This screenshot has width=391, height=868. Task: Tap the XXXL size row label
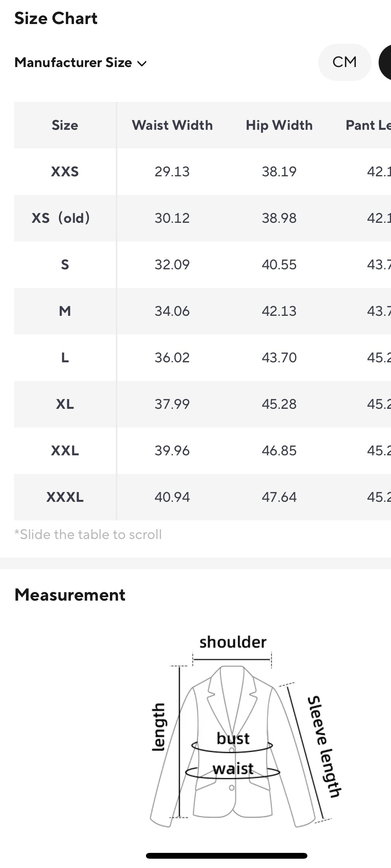click(x=65, y=497)
